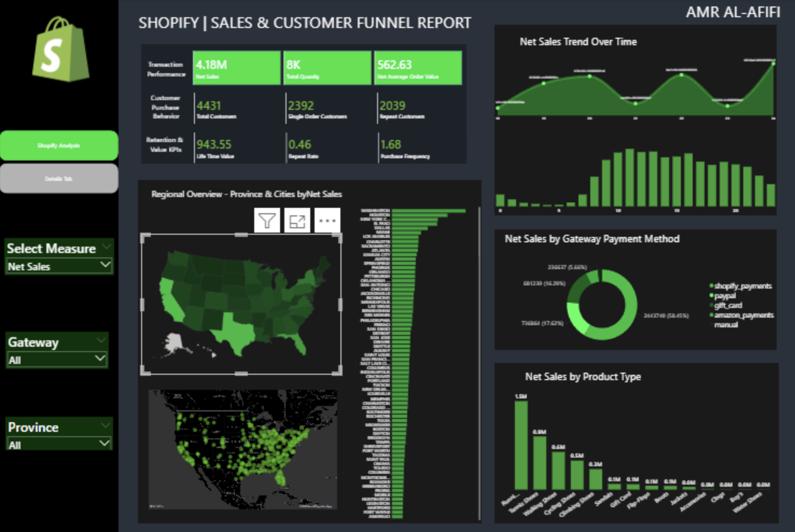Image resolution: width=795 pixels, height=532 pixels.
Task: Open the Province All dropdown
Action: [59, 445]
